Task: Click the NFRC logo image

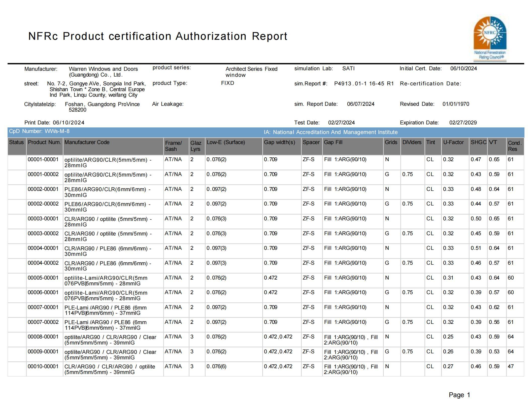Action: 490,39
